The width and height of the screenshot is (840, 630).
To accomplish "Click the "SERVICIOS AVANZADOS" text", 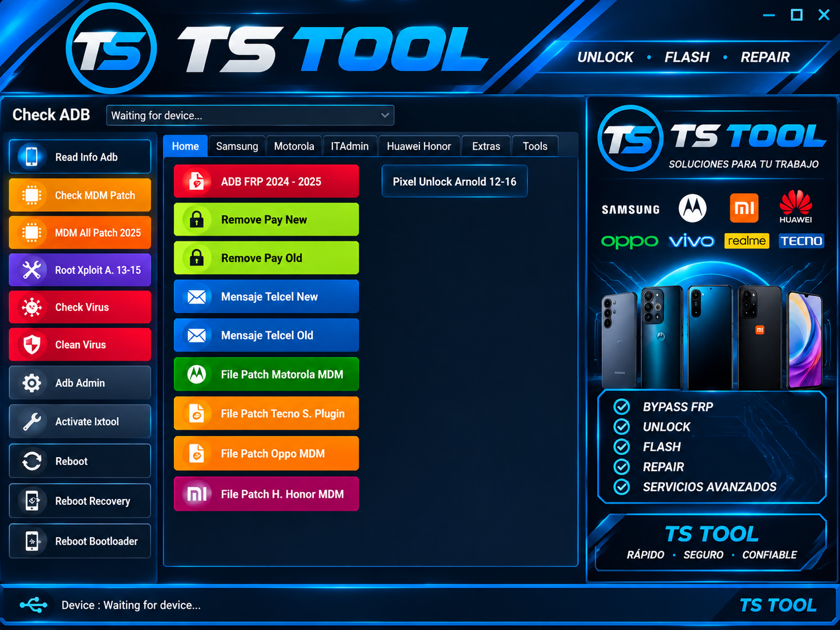I will tap(709, 487).
